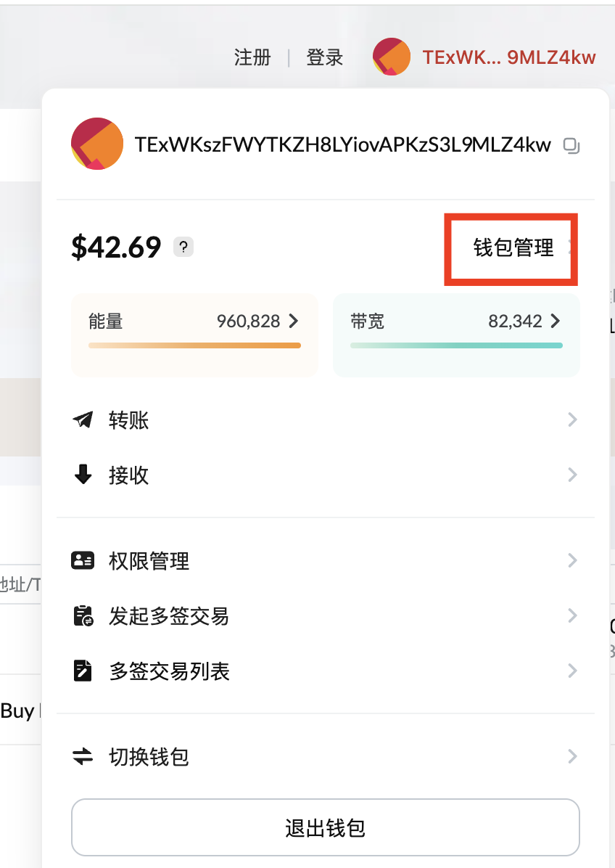Expand the 权限管理 row chevron
615x868 pixels.
coord(572,560)
